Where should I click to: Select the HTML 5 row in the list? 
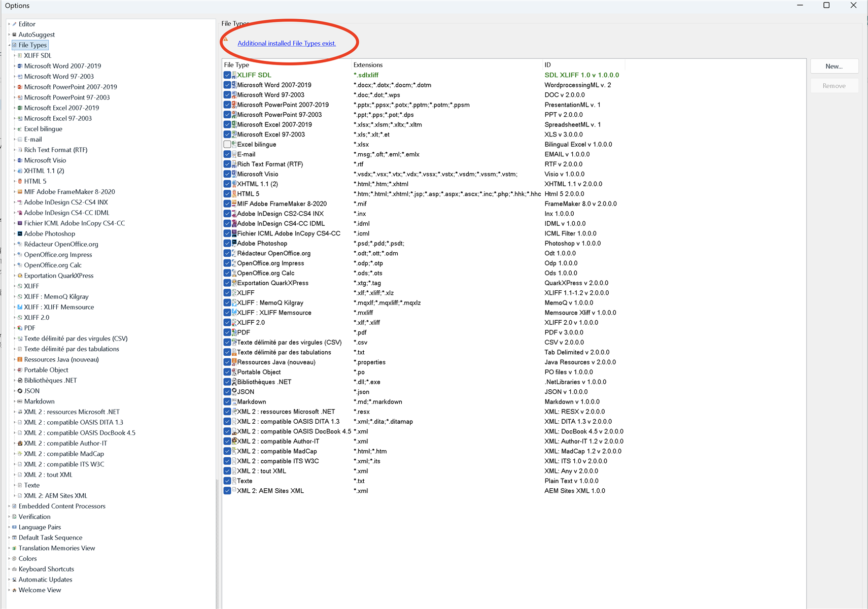pyautogui.click(x=424, y=193)
